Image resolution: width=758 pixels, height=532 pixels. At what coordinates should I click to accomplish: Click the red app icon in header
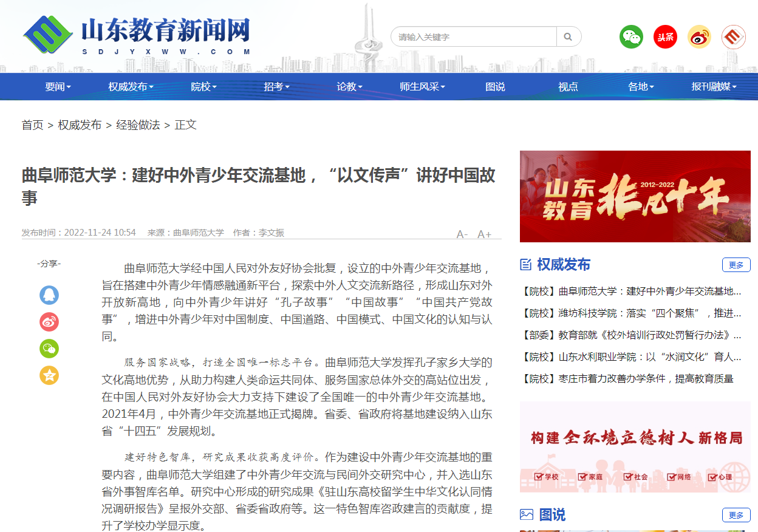click(733, 37)
